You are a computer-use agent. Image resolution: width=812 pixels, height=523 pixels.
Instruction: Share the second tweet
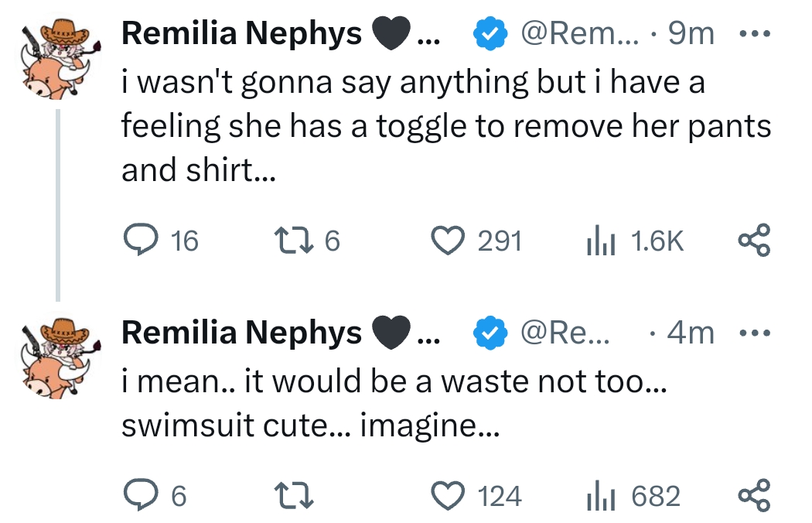click(x=754, y=495)
